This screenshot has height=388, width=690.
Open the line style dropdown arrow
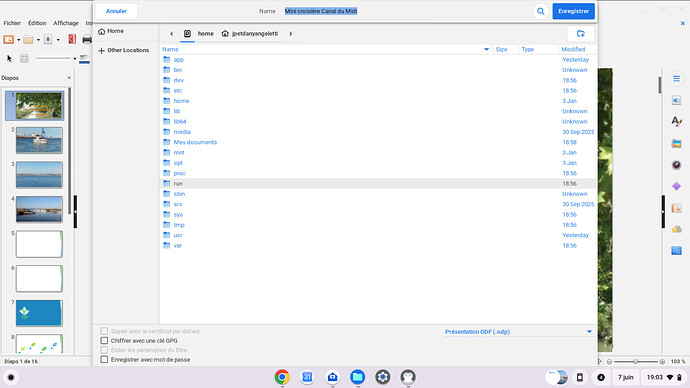pyautogui.click(x=75, y=59)
